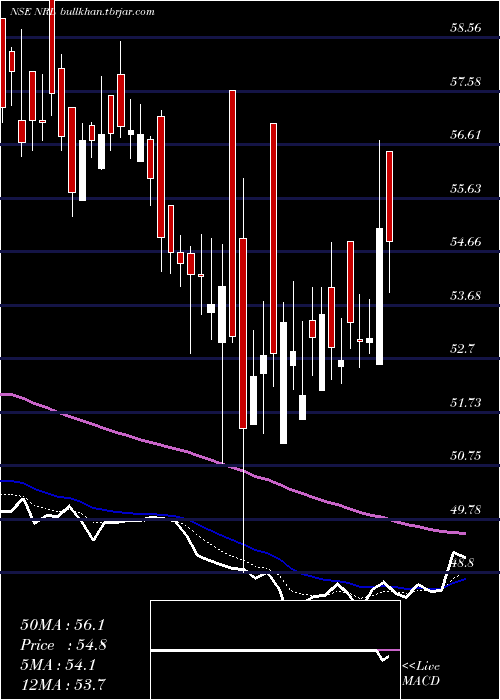
Task: Click the 52.7 price axis label
Action: pyautogui.click(x=462, y=349)
